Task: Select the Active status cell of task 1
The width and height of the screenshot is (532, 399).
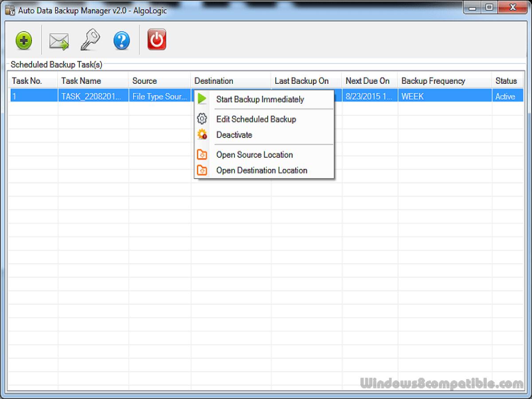Action: (507, 96)
